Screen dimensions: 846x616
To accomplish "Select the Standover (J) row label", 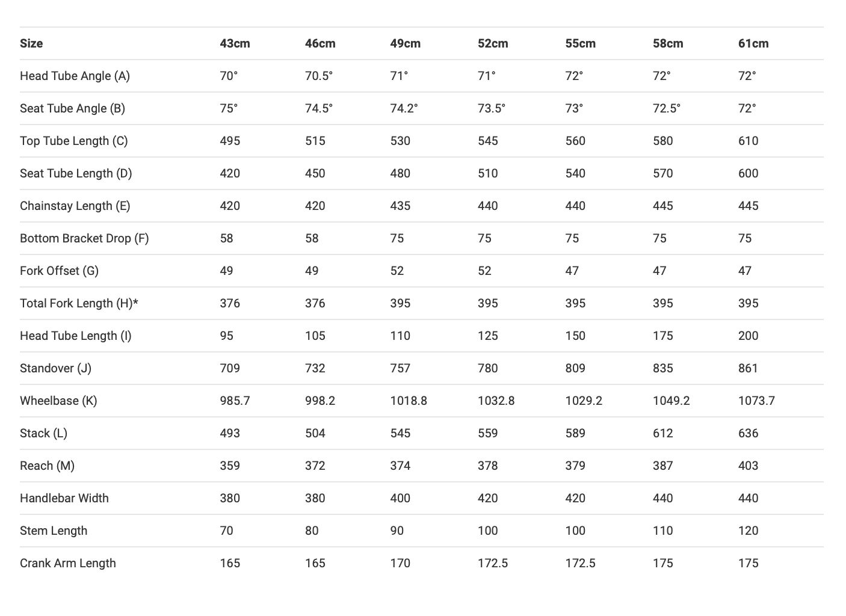I will click(x=55, y=368).
